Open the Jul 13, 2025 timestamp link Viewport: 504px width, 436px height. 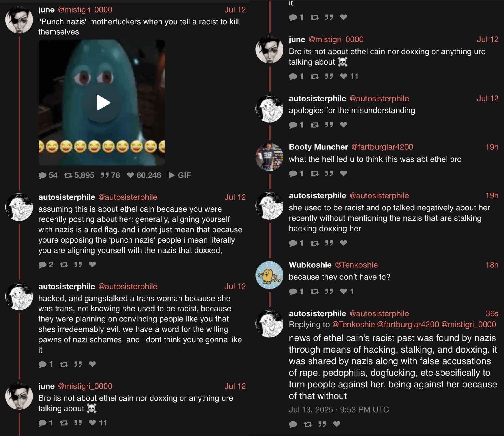pos(339,410)
